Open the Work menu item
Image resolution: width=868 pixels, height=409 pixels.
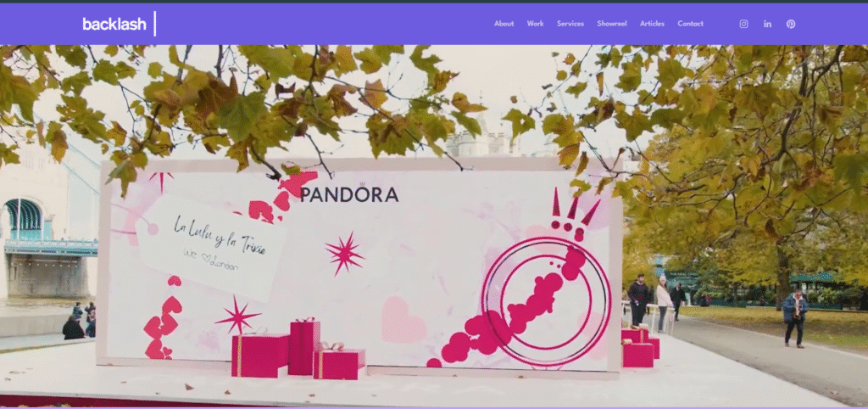536,24
